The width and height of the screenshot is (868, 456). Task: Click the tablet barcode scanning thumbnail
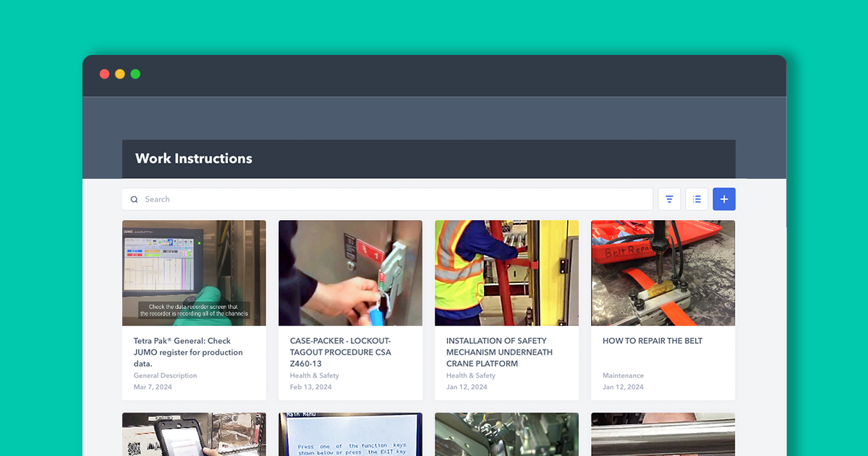(x=194, y=434)
